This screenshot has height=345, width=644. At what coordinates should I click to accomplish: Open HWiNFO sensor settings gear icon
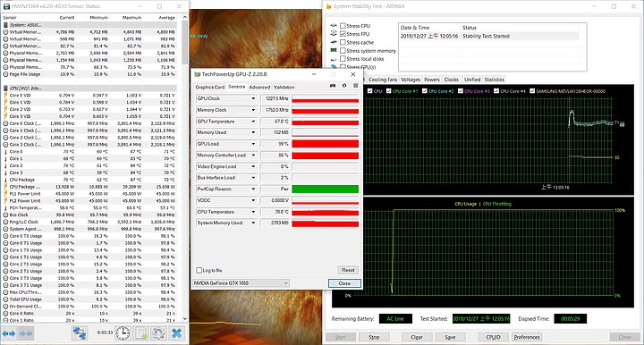[159, 333]
